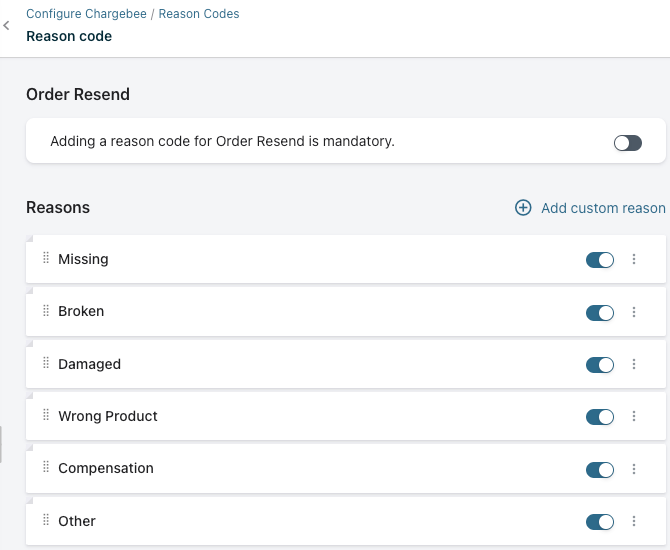
Task: Click the back arrow chevron
Action: click(7, 26)
